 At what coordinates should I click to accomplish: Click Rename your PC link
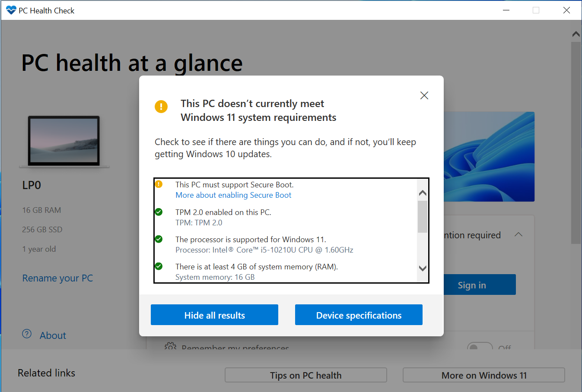57,278
